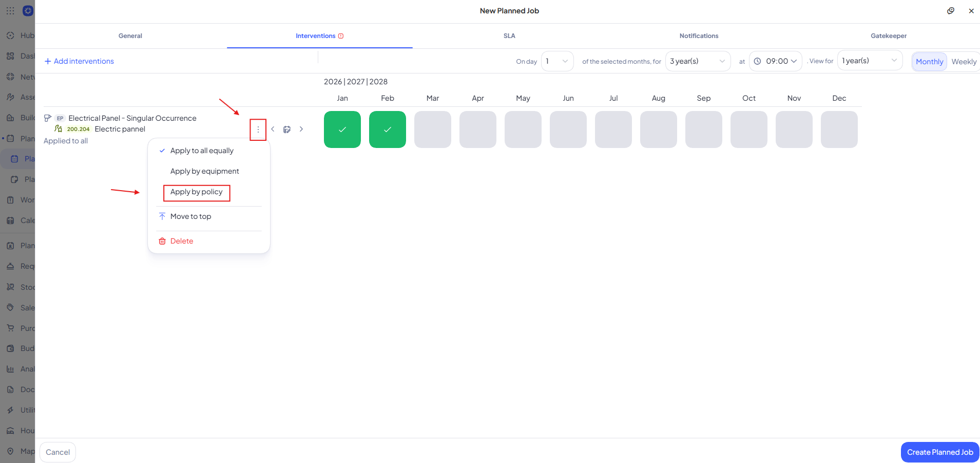980x463 pixels.
Task: Click the left arrow beside Electrical Panel
Action: (x=273, y=129)
